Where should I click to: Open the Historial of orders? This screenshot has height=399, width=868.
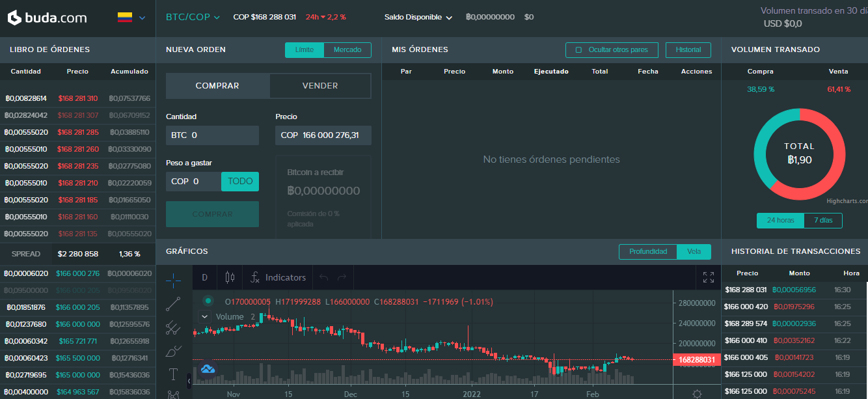click(688, 49)
